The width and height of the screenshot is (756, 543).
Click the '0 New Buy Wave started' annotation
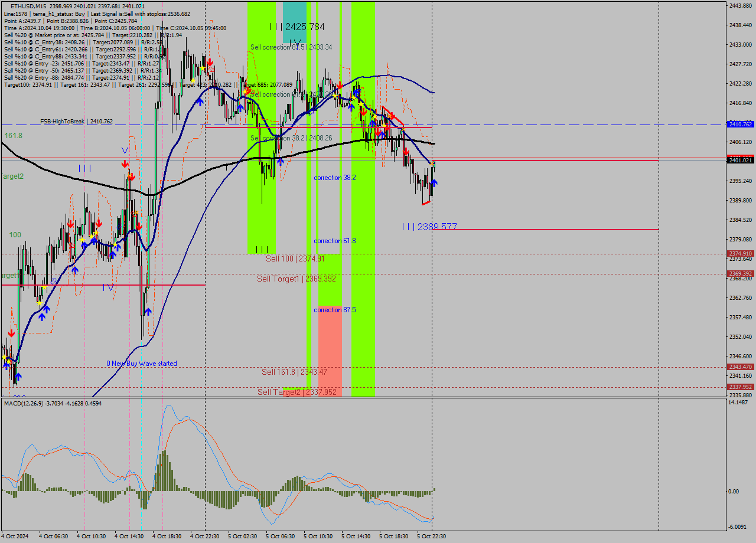pos(142,364)
